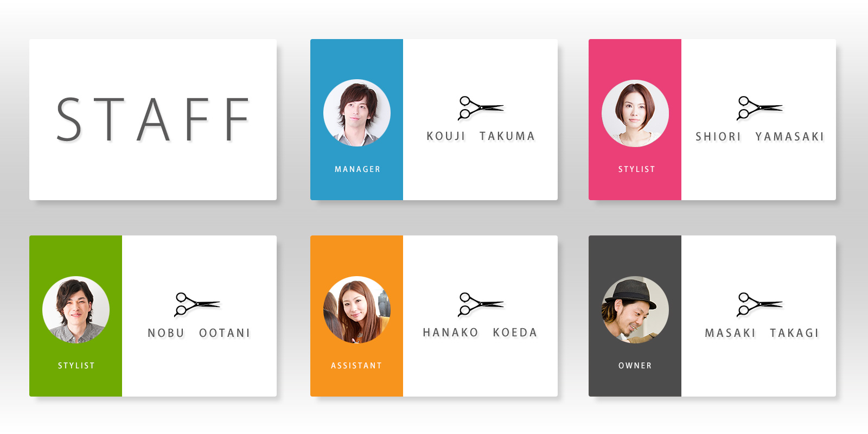Click the SHIORI YAMASAKI name text
Screen dimensions: 868x434
tap(759, 137)
